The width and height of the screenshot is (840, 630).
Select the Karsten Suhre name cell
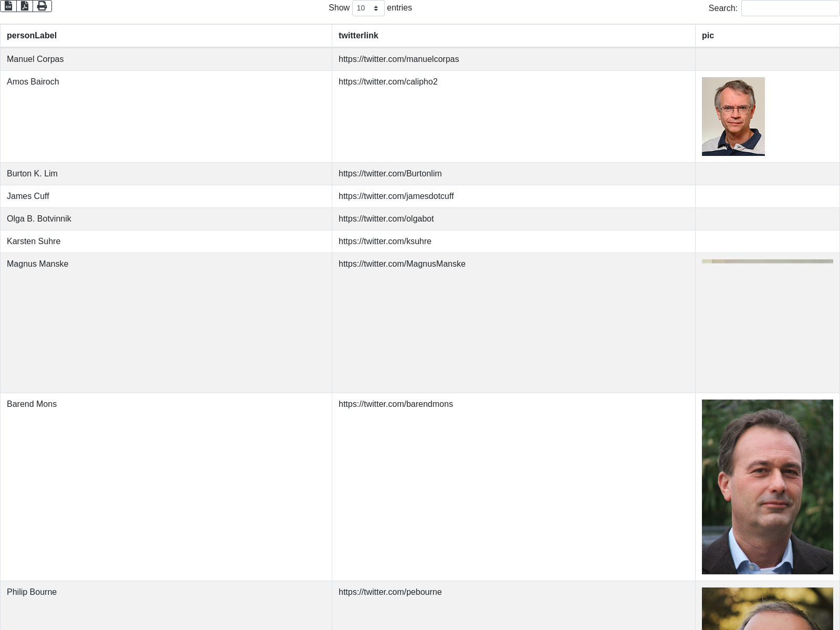(34, 241)
